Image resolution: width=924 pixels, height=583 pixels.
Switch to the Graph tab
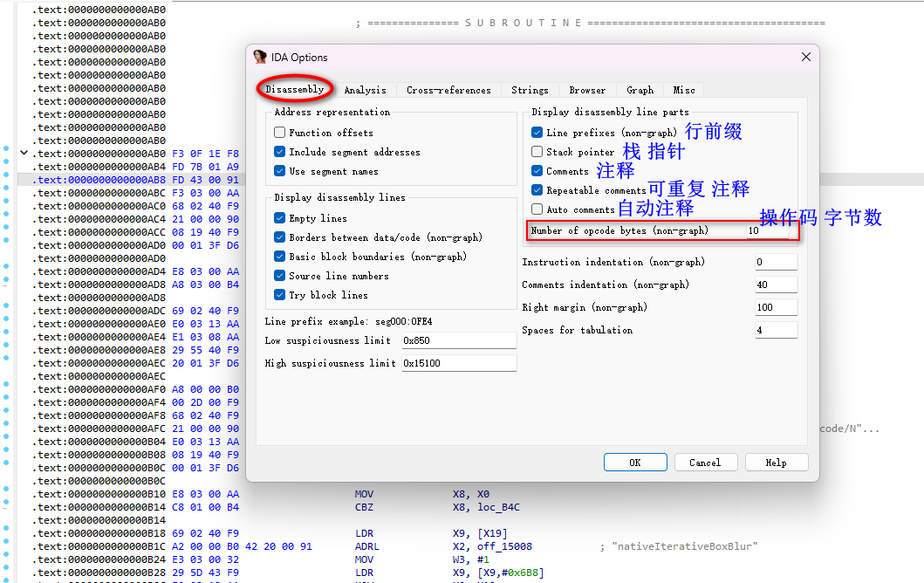pos(640,90)
